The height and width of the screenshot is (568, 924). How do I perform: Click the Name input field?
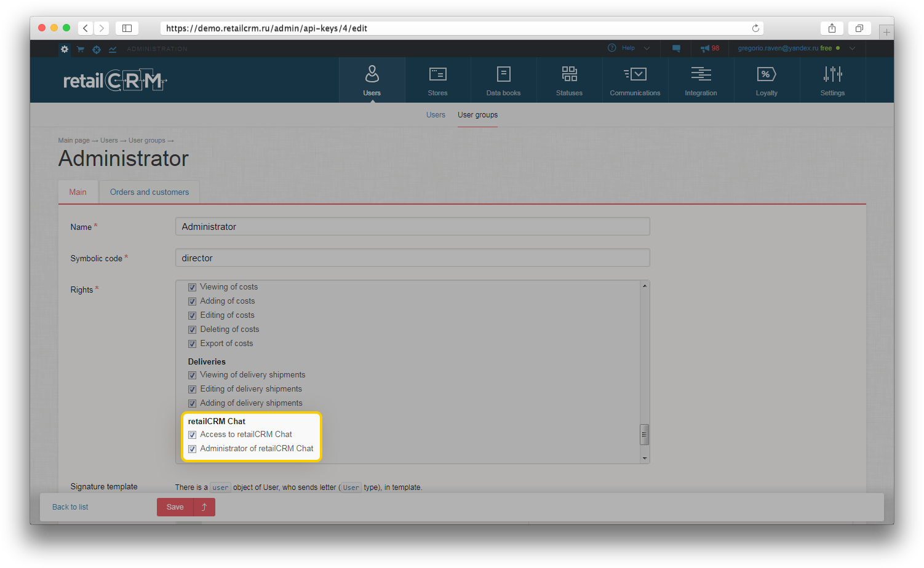(x=412, y=226)
